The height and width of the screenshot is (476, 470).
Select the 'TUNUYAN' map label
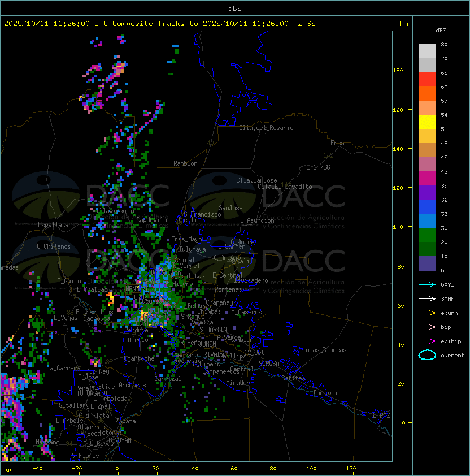(120, 440)
